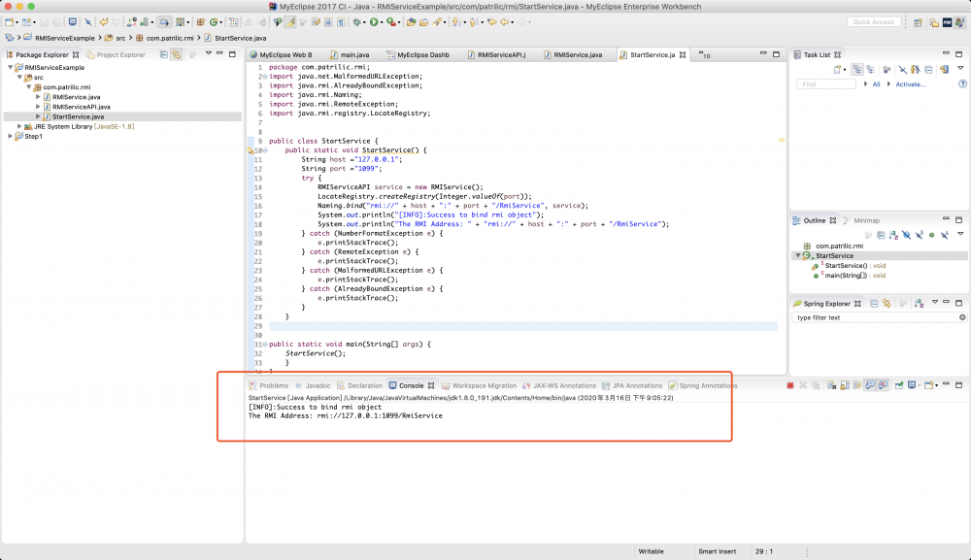971x560 pixels.
Task: Select StartService.java in Package Explorer
Action: pos(79,116)
